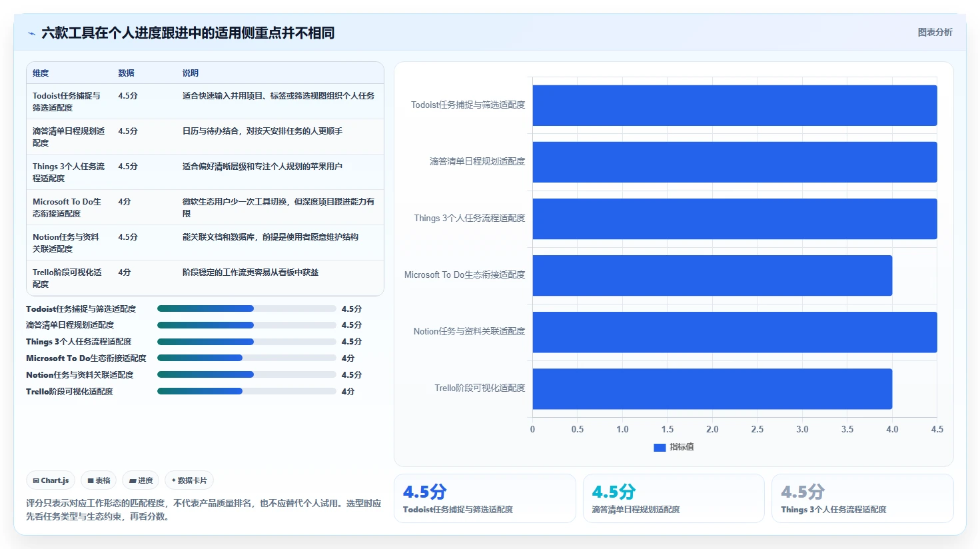Select the 表格 tag chip

[99, 480]
